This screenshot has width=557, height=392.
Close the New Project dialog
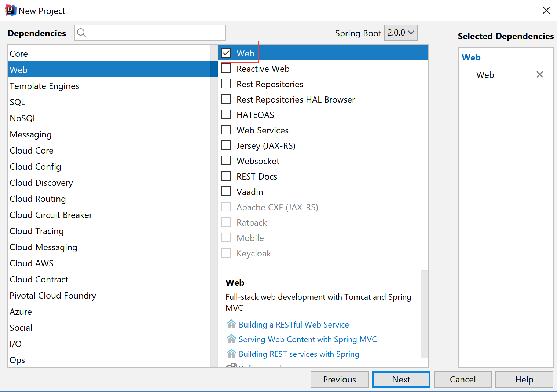546,10
